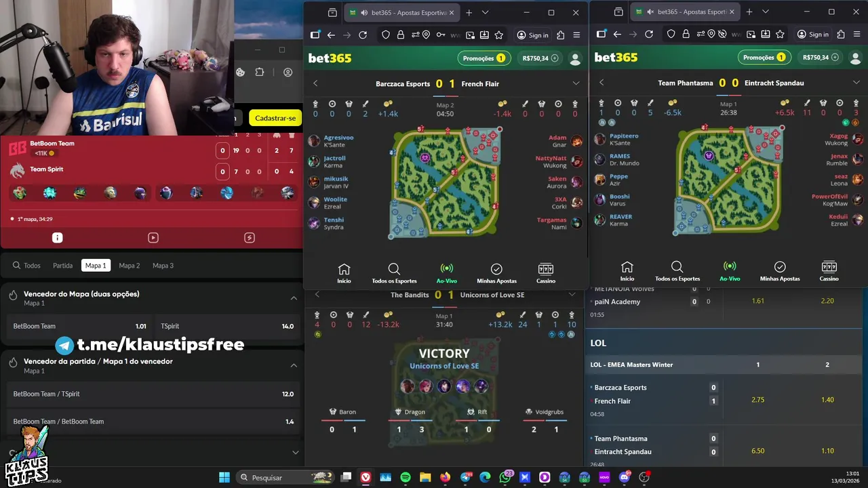Image resolution: width=868 pixels, height=488 pixels.
Task: Expand Team Phantasma vs Eintracht Spandau header
Action: [x=856, y=83]
